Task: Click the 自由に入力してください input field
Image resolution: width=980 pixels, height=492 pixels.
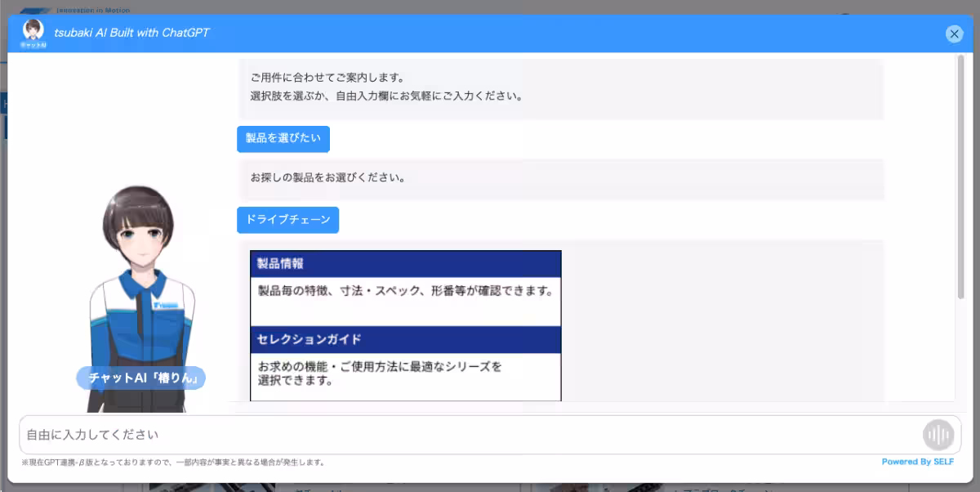Action: click(x=408, y=435)
